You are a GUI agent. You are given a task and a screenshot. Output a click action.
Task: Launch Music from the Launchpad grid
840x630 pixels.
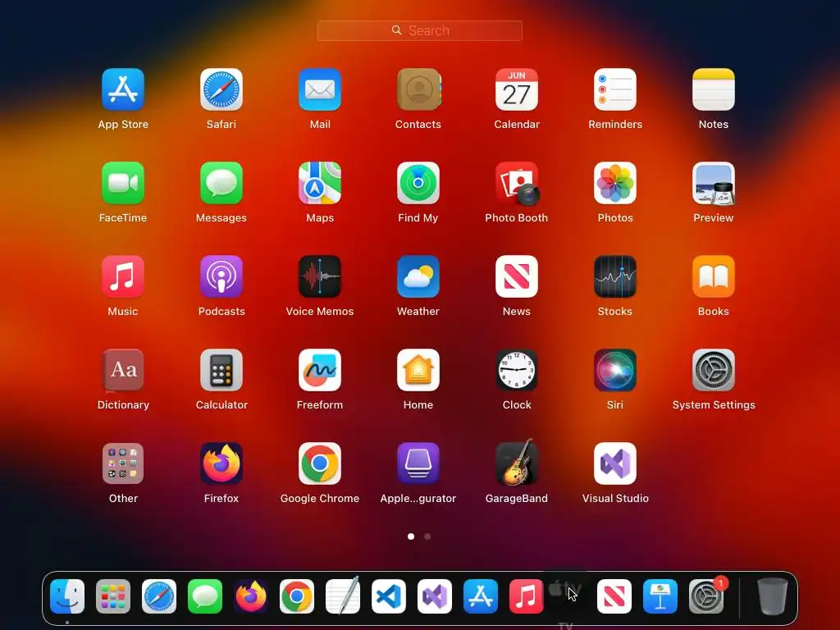point(123,276)
